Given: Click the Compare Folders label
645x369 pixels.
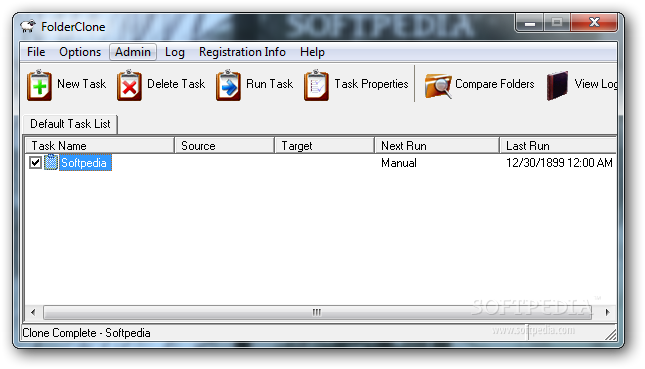Looking at the screenshot, I should 494,84.
